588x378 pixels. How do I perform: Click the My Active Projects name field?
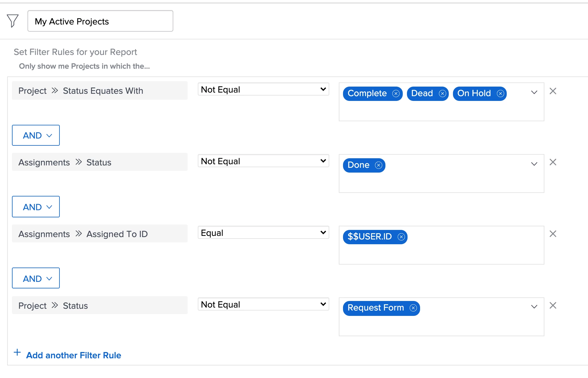pyautogui.click(x=100, y=21)
